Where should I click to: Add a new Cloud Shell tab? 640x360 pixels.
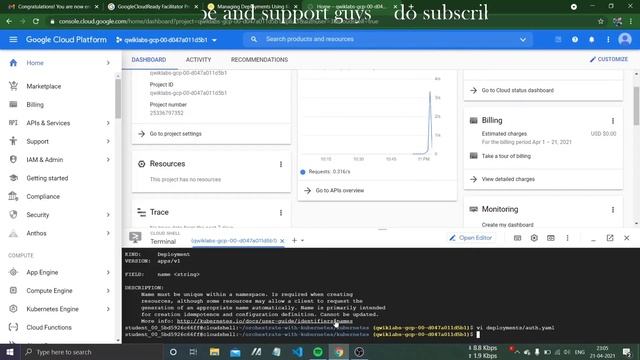point(294,241)
